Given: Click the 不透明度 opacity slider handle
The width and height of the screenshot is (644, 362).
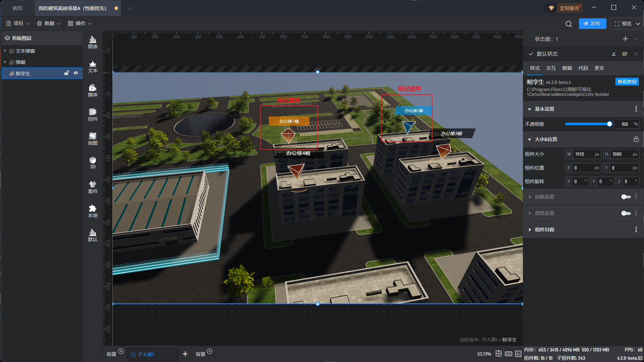Looking at the screenshot, I should click(609, 124).
